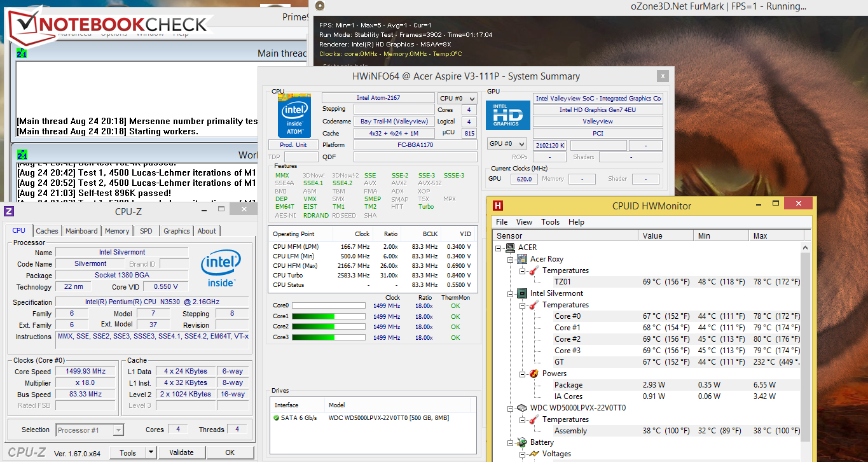Close the HWiNFO64 System Summary window
This screenshot has width=868, height=462.
click(x=663, y=76)
